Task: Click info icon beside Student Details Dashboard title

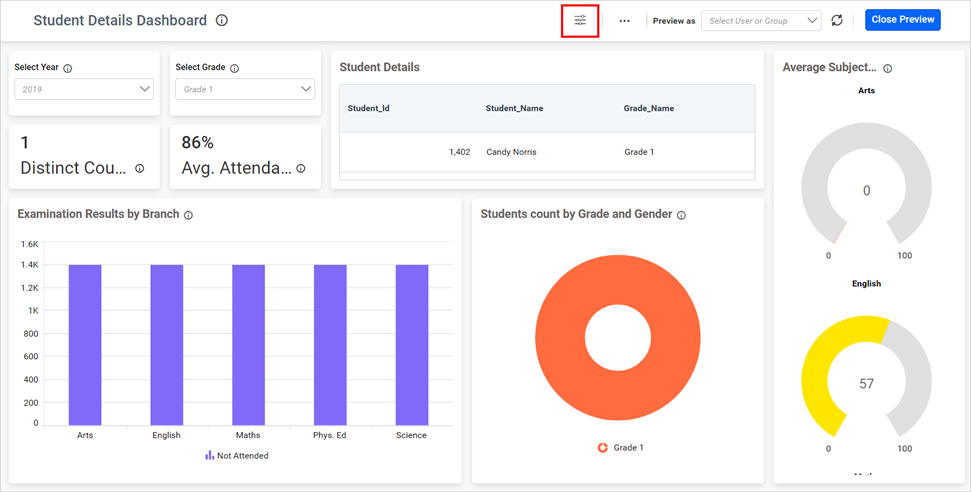Action: point(222,20)
